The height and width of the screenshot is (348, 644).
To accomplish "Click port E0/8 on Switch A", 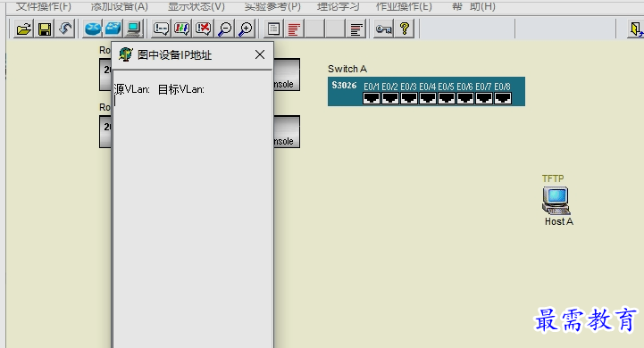I will (x=503, y=98).
